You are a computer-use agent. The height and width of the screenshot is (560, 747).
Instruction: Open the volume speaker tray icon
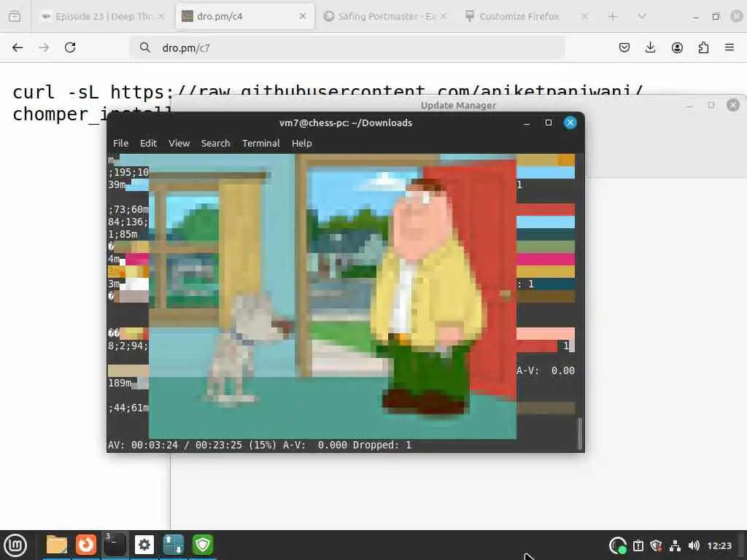pos(694,545)
